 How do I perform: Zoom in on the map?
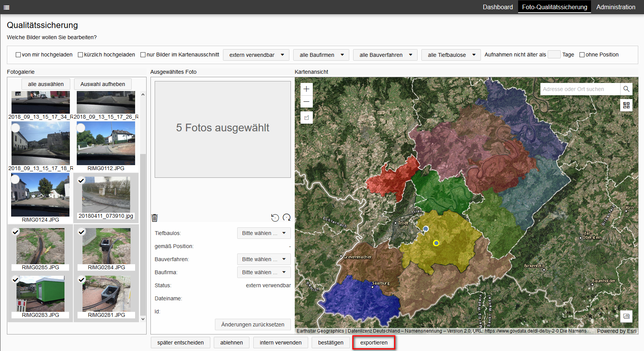click(x=306, y=89)
